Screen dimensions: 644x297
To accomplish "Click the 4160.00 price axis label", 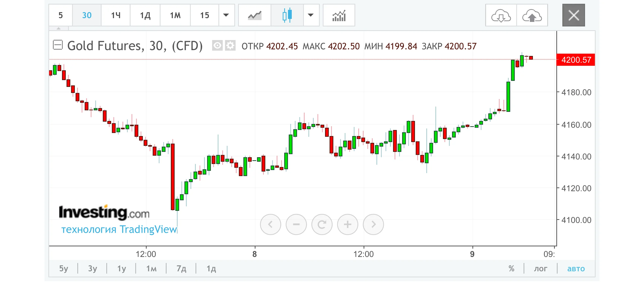I will pos(576,125).
